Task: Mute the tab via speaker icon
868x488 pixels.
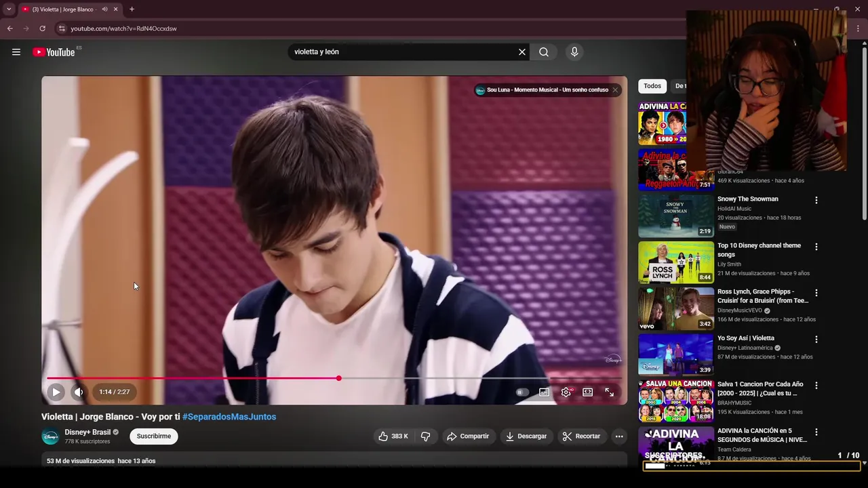Action: point(104,9)
